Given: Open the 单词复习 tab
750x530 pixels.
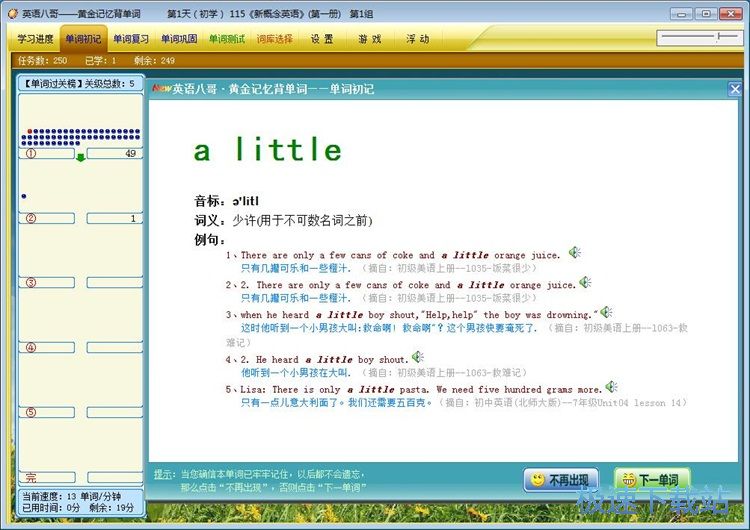Looking at the screenshot, I should 131,39.
